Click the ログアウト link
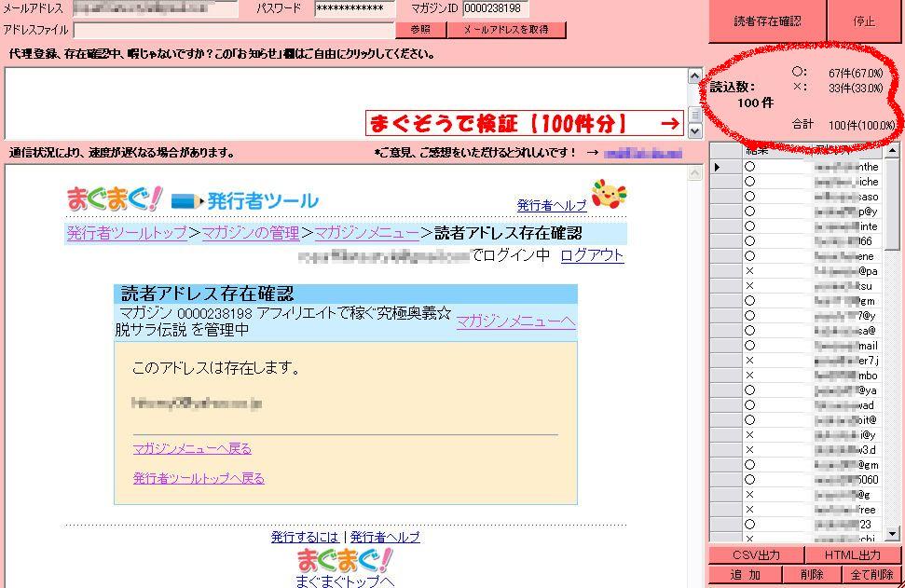905x588 pixels. pyautogui.click(x=592, y=255)
